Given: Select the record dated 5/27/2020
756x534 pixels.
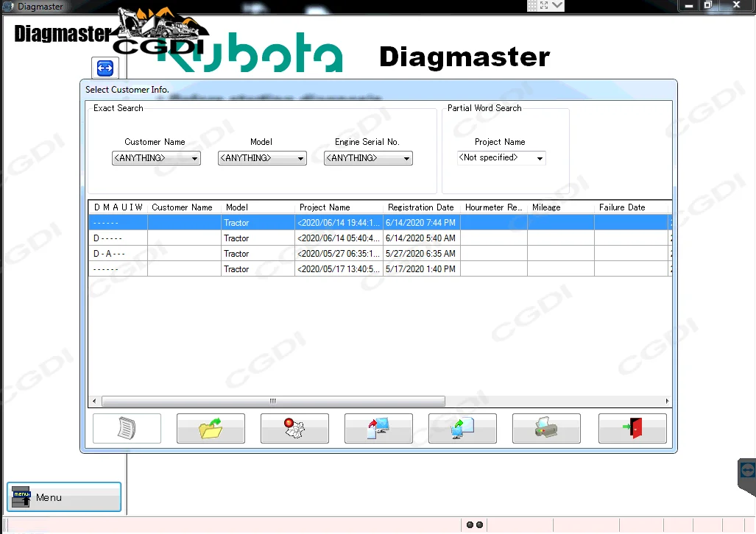Looking at the screenshot, I should [x=331, y=253].
